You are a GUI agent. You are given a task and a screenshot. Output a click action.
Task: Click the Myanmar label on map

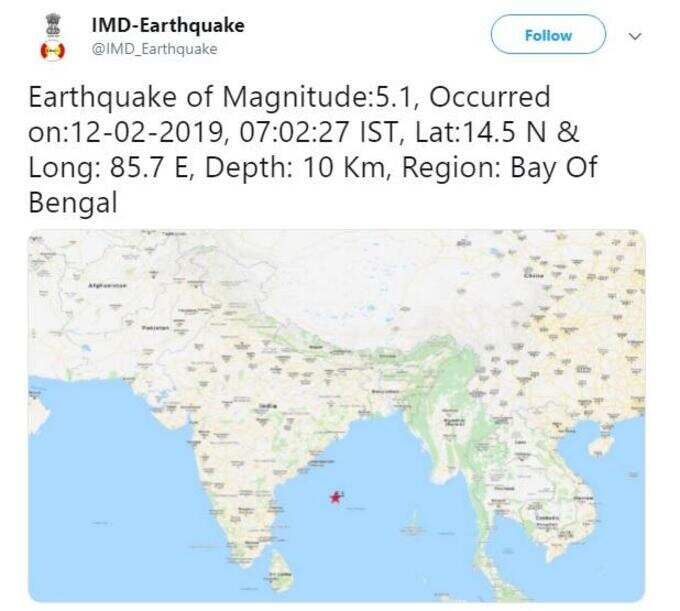click(x=454, y=422)
